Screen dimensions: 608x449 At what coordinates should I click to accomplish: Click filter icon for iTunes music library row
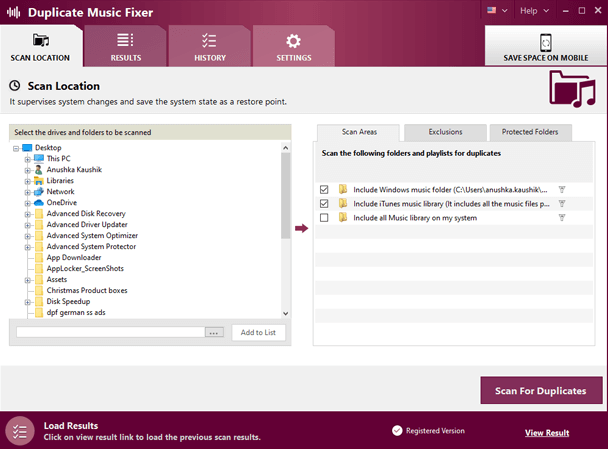[561, 204]
